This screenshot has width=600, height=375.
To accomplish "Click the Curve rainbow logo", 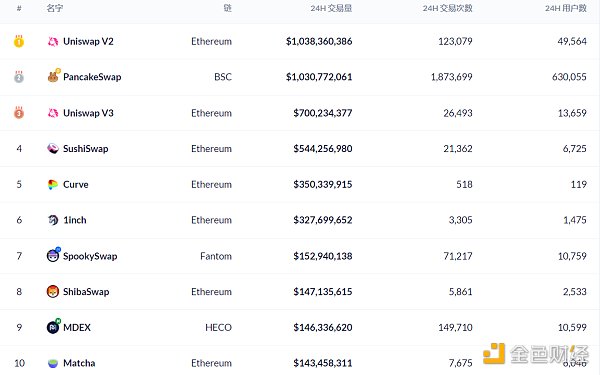I will pos(53,184).
